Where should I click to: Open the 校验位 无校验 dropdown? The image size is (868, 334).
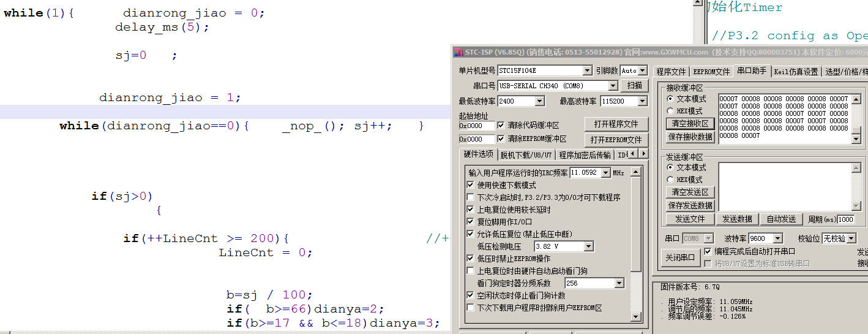pos(851,238)
